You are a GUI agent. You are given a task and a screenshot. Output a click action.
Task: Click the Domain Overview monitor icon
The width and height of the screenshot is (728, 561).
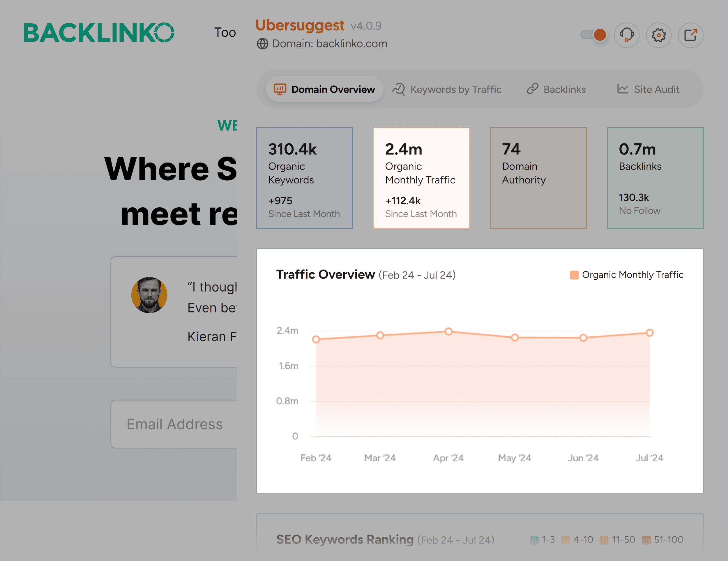pyautogui.click(x=280, y=89)
